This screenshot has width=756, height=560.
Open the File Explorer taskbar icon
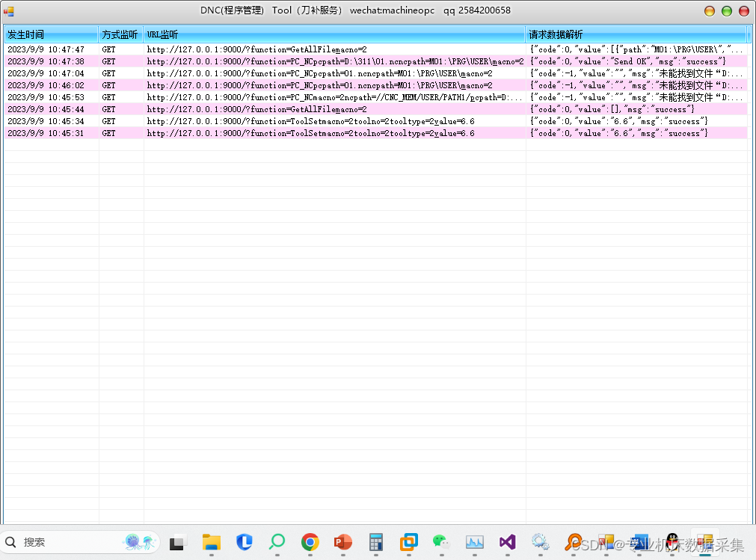[x=211, y=542]
